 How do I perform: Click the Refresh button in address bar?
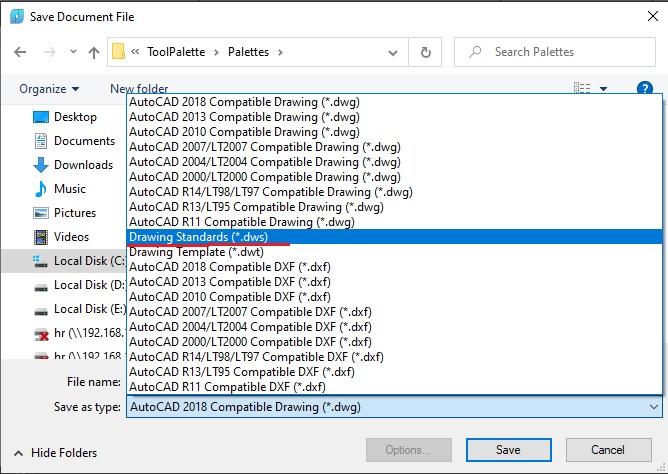pyautogui.click(x=427, y=52)
